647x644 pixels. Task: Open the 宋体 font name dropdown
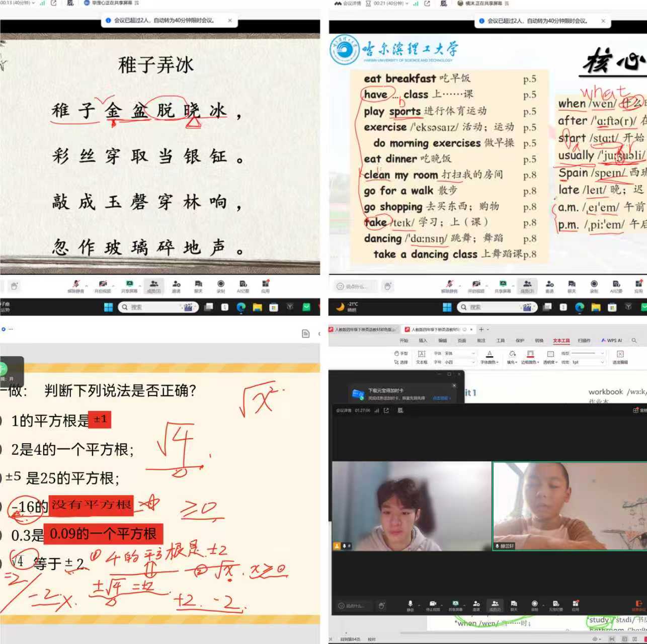(459, 353)
